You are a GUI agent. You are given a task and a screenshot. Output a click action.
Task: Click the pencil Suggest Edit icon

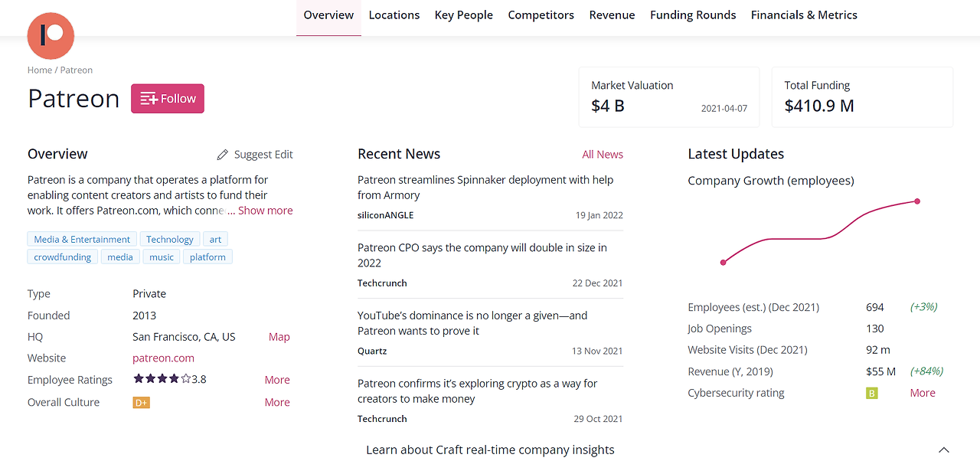click(x=223, y=155)
